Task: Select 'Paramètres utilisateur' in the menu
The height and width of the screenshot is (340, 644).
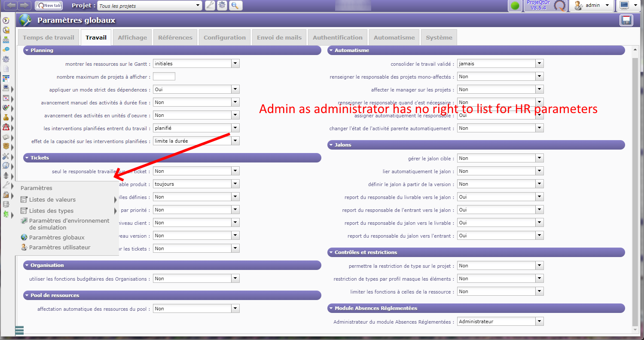Action: [x=60, y=248]
